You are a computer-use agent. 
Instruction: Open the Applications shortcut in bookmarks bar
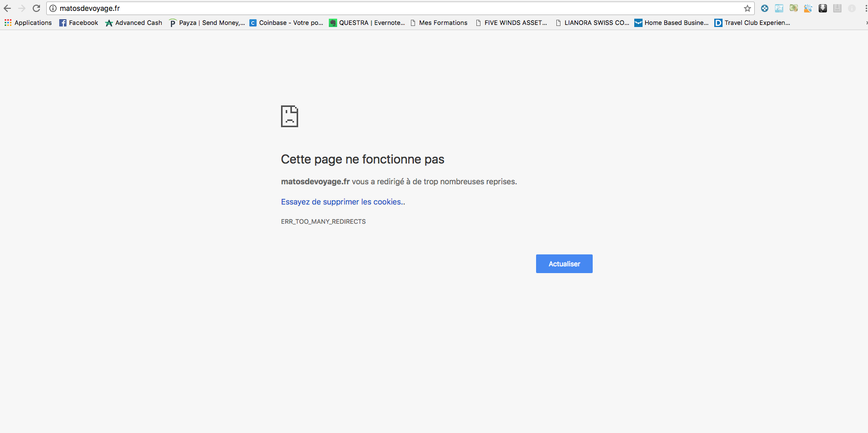(28, 23)
